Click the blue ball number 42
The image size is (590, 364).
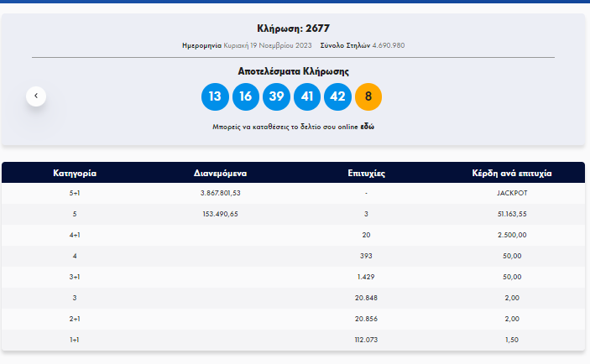337,96
